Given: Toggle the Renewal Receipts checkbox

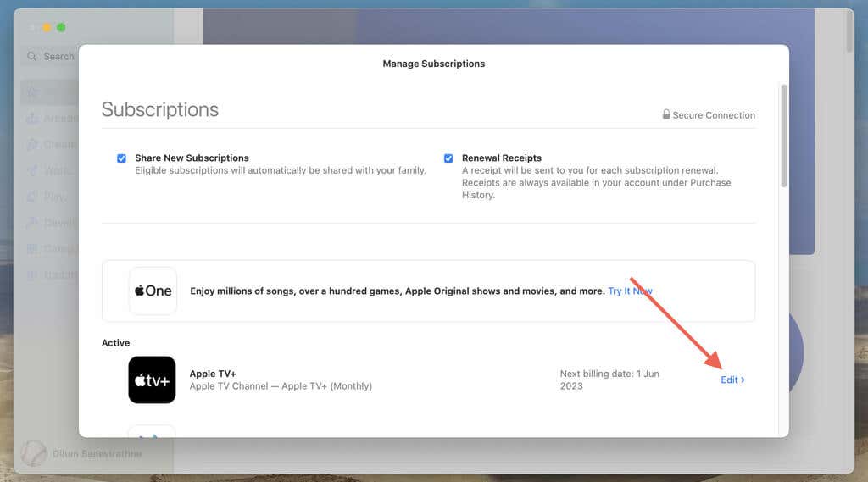Looking at the screenshot, I should (448, 158).
